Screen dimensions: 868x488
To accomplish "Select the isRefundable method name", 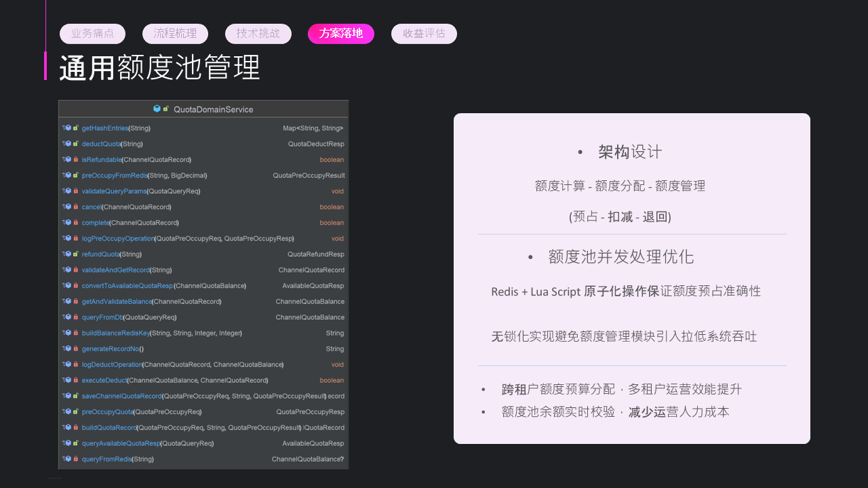I will pyautogui.click(x=102, y=159).
